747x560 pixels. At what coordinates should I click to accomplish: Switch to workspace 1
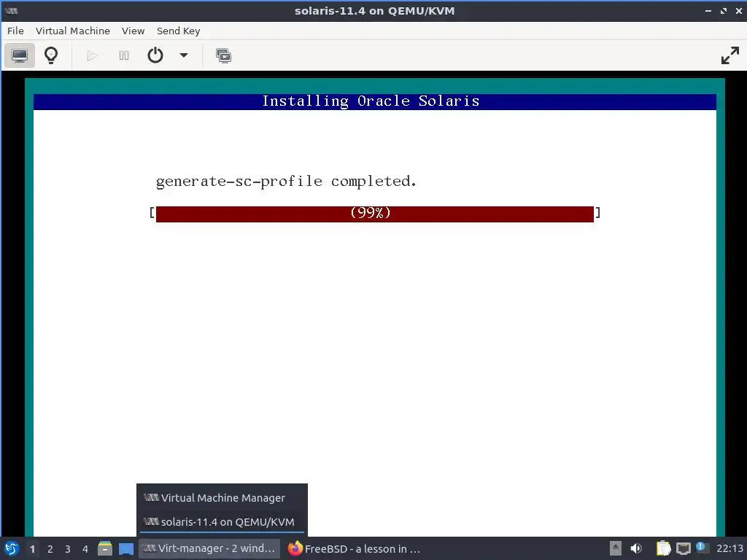point(32,549)
